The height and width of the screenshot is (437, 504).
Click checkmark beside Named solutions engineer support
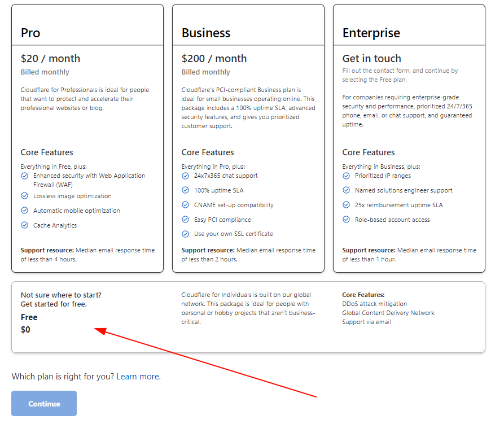[346, 190]
